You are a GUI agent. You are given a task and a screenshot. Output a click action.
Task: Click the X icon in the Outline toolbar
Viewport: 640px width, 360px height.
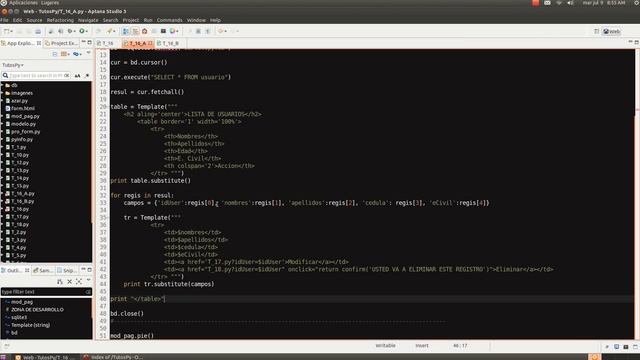pyautogui.click(x=69, y=282)
